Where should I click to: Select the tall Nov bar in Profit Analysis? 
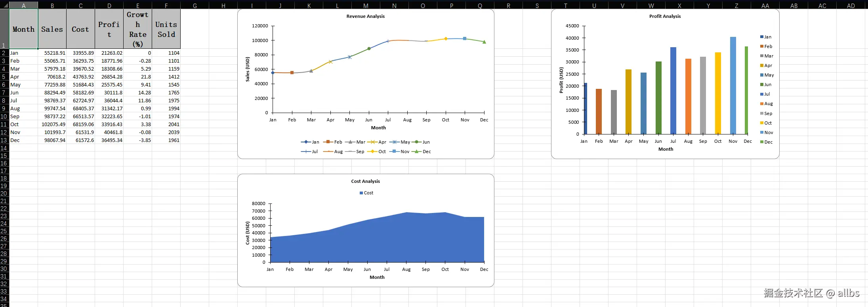click(x=733, y=85)
